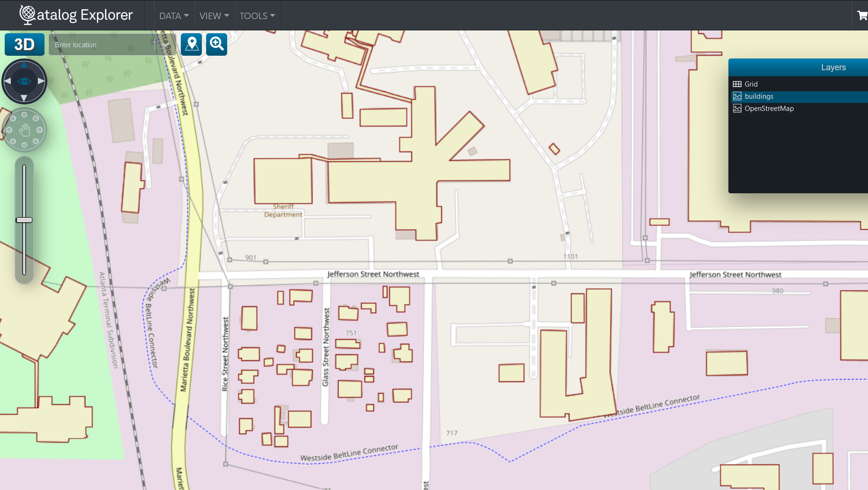868x490 pixels.
Task: Select the buildings layer
Action: (x=759, y=96)
